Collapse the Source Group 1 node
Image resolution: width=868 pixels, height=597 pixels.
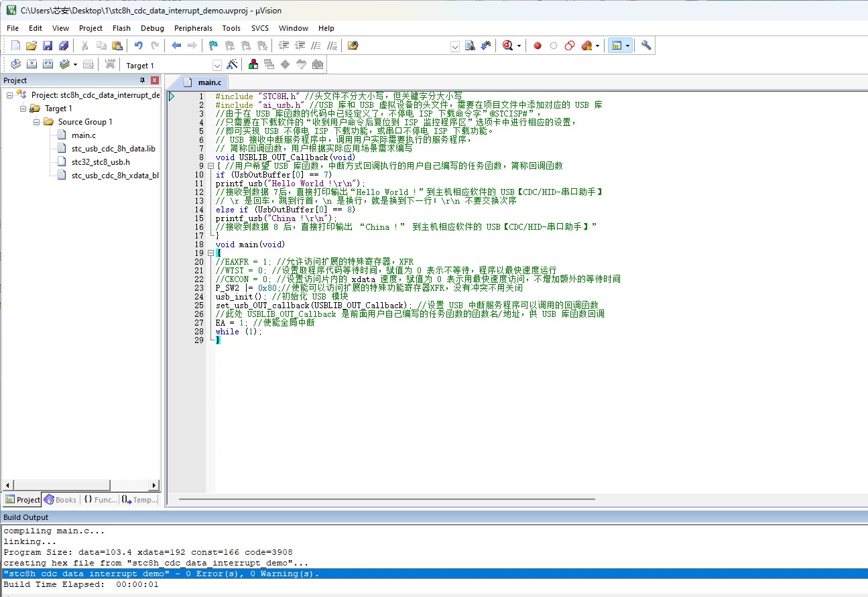pyautogui.click(x=36, y=122)
